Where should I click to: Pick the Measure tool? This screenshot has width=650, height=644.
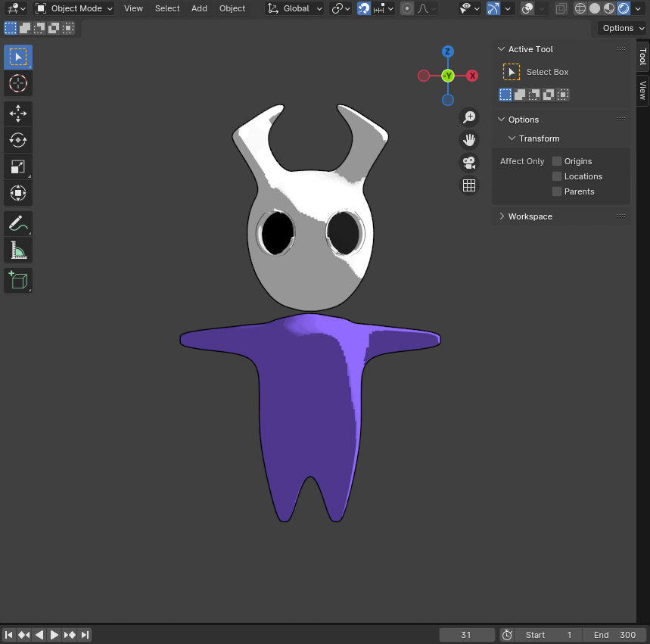(x=18, y=249)
